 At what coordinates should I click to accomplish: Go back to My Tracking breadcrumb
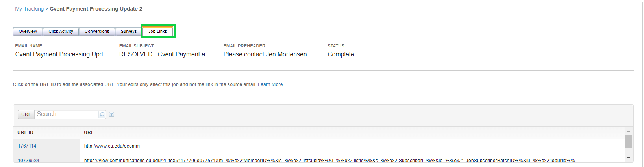click(x=30, y=9)
